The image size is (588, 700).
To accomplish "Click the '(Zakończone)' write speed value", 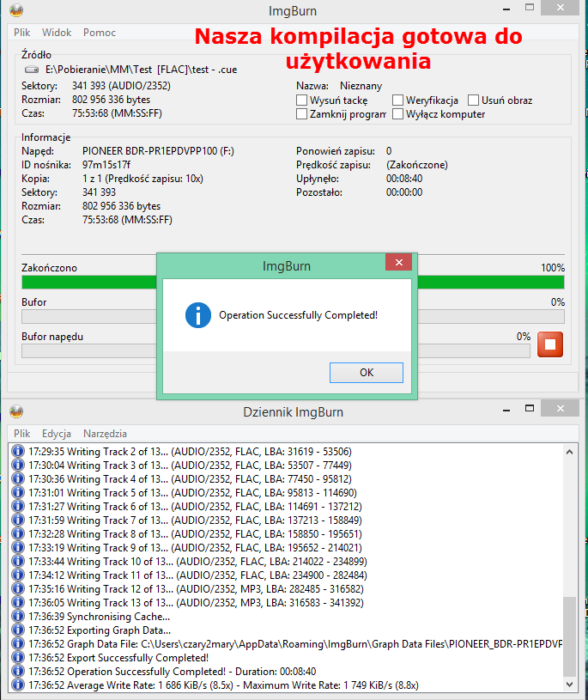I will (417, 165).
